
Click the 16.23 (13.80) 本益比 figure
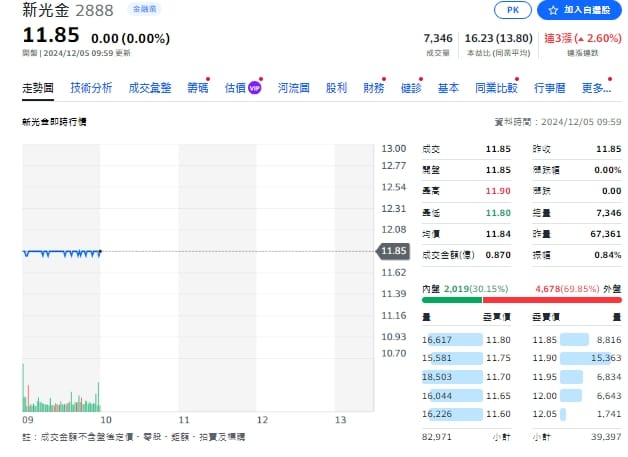[499, 38]
